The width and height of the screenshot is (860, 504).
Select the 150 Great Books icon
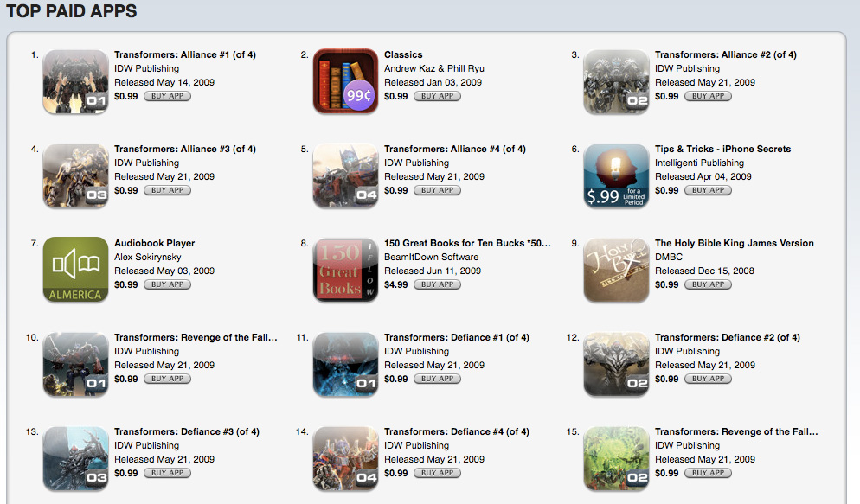pos(345,270)
